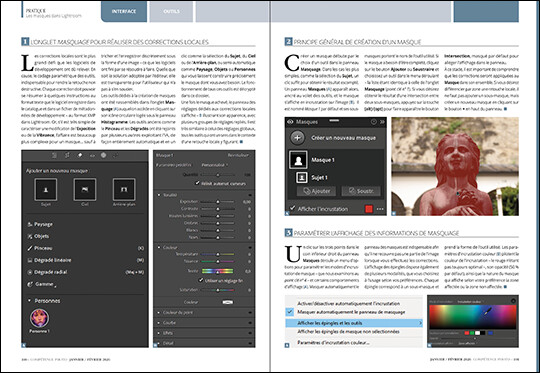The width and height of the screenshot is (540, 373).
Task: Click the circular masking icon in tool strip
Action: tap(103, 155)
